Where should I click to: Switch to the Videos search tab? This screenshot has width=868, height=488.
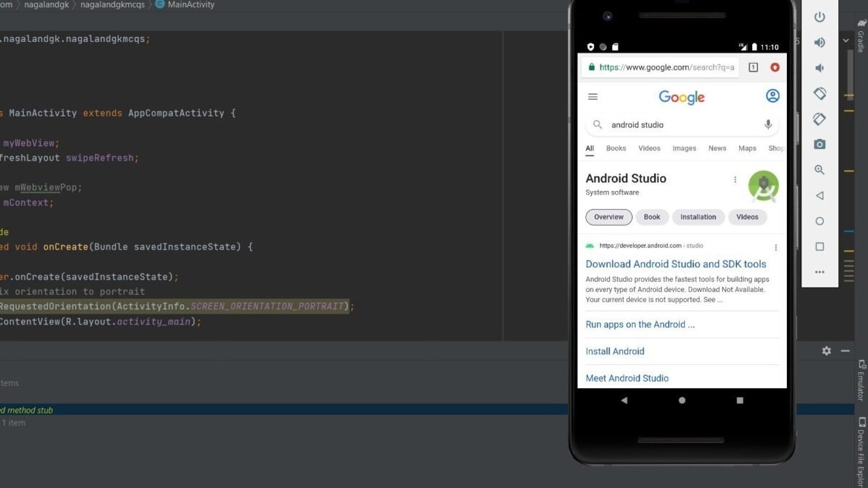pos(649,148)
